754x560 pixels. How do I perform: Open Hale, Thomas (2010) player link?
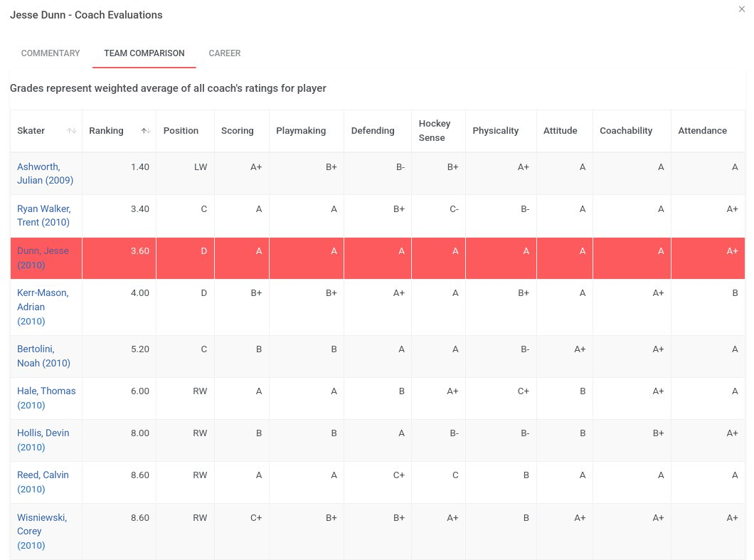(46, 397)
